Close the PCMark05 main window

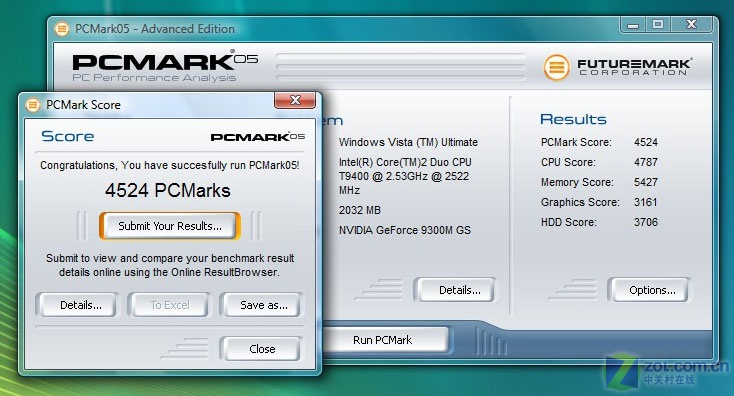coord(692,25)
